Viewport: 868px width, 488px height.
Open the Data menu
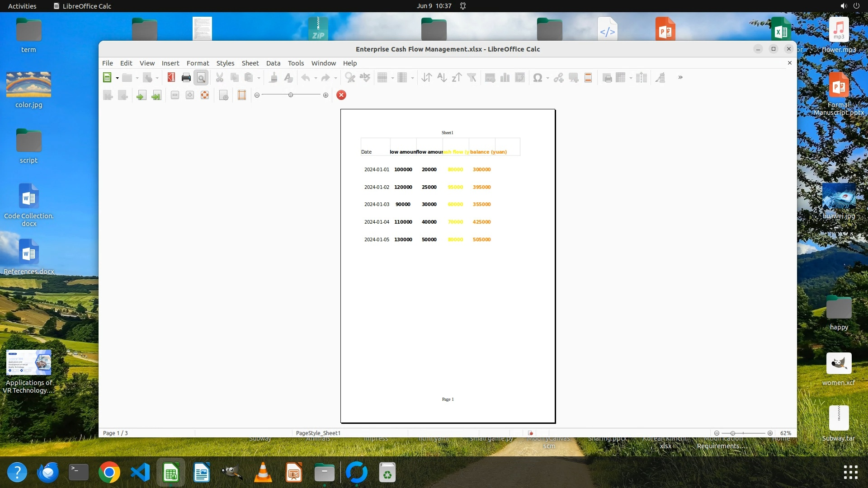[273, 63]
